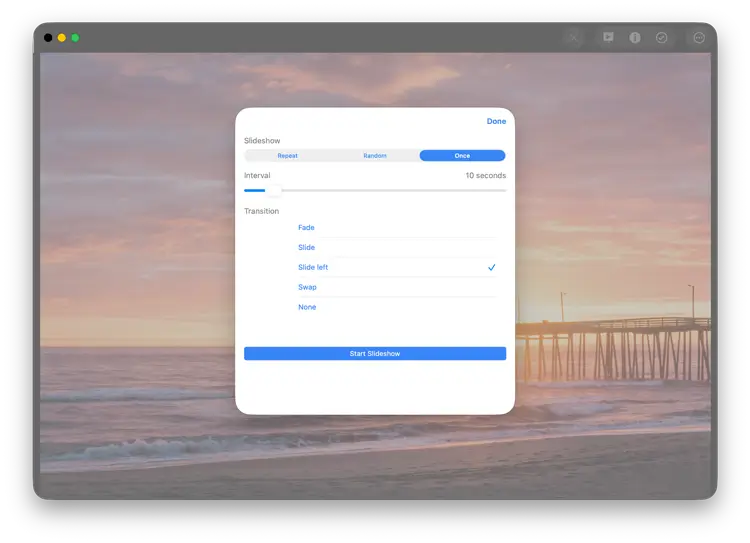Click the slideshow play icon in toolbar
The image size is (750, 543).
click(x=607, y=37)
